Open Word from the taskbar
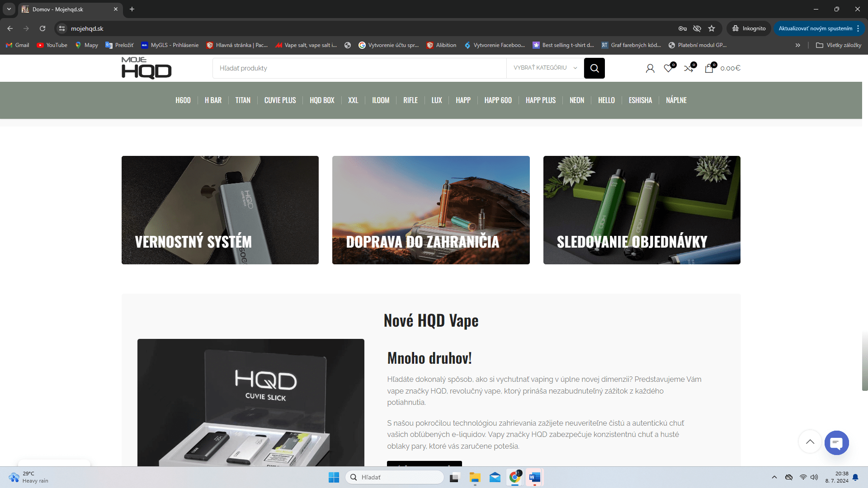868x488 pixels. pyautogui.click(x=535, y=477)
